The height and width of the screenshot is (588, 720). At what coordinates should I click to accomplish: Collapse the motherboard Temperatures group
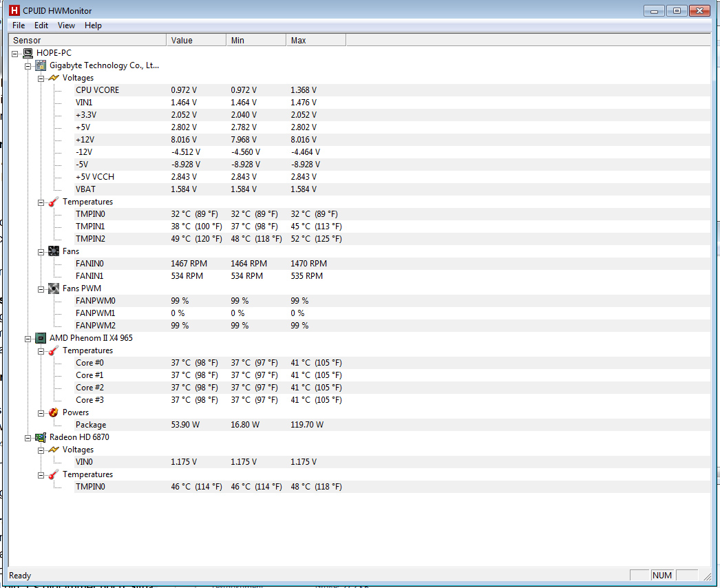click(41, 202)
